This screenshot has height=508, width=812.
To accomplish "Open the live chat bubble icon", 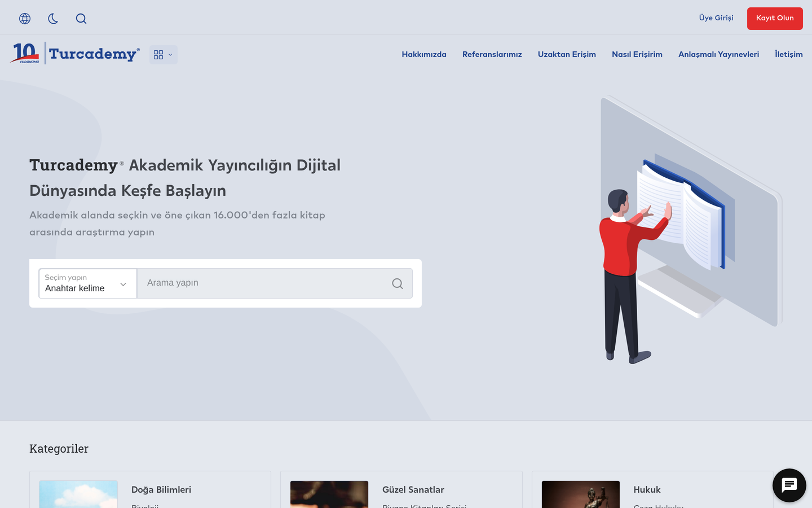I will 789,485.
